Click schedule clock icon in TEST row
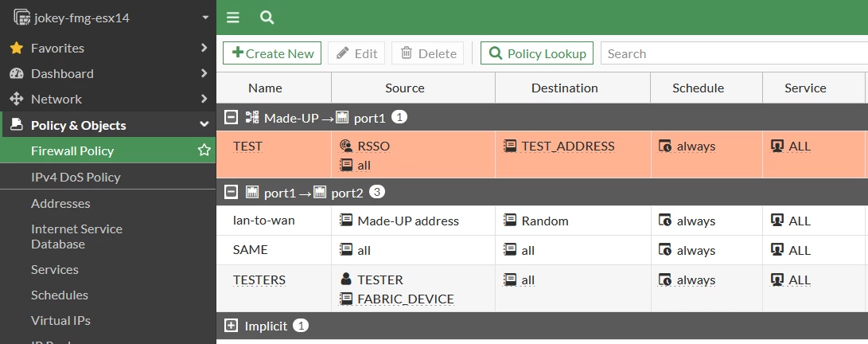Image resolution: width=868 pixels, height=344 pixels. point(665,146)
